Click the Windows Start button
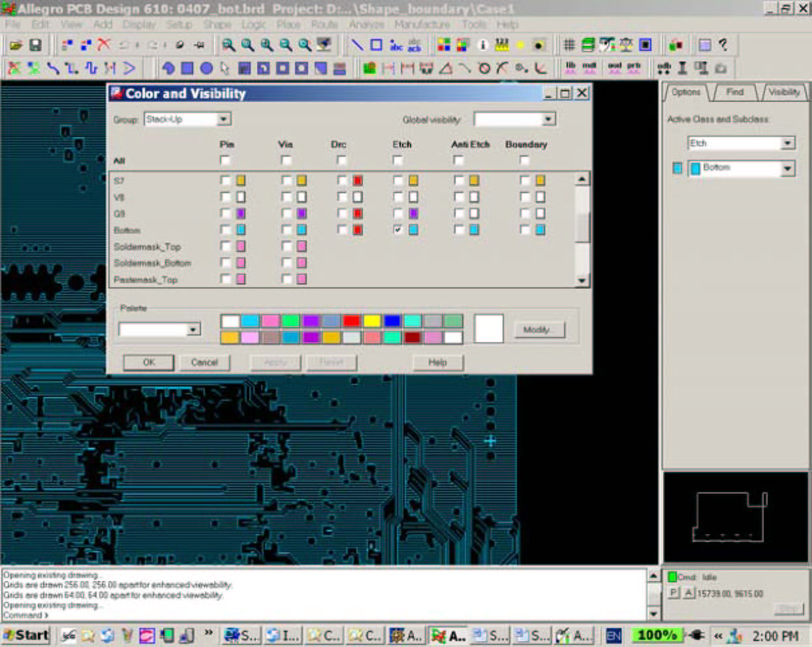 click(26, 635)
